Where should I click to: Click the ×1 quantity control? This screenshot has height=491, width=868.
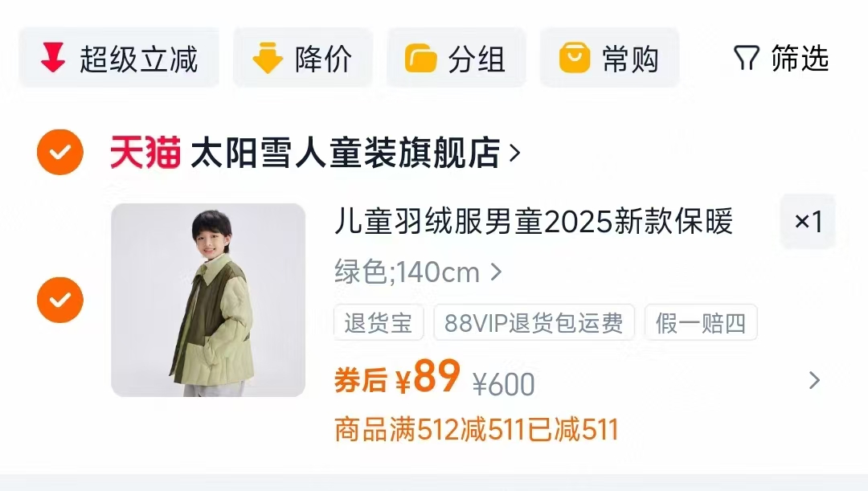click(808, 222)
